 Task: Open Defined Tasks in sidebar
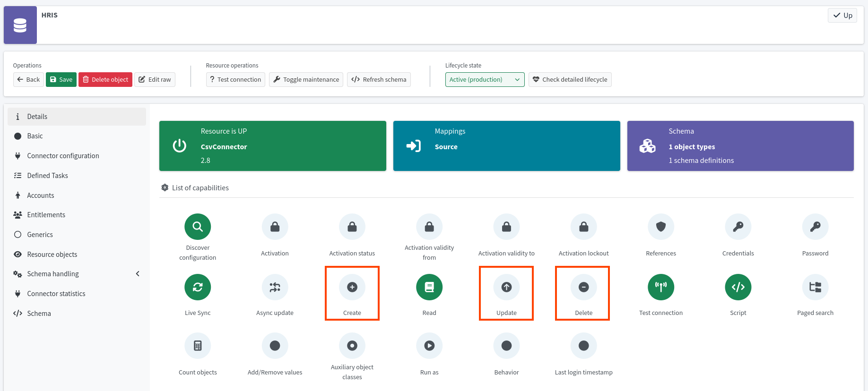(x=77, y=176)
